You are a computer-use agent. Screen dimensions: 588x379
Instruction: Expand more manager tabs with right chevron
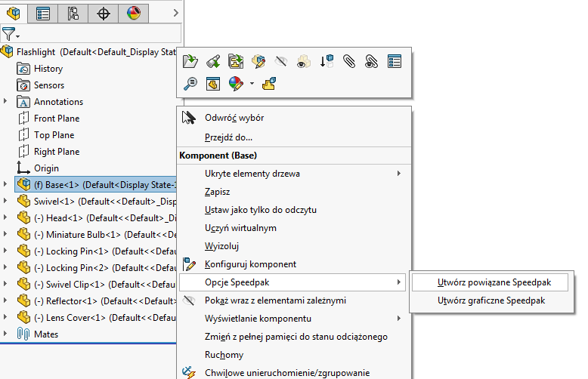[x=175, y=13]
